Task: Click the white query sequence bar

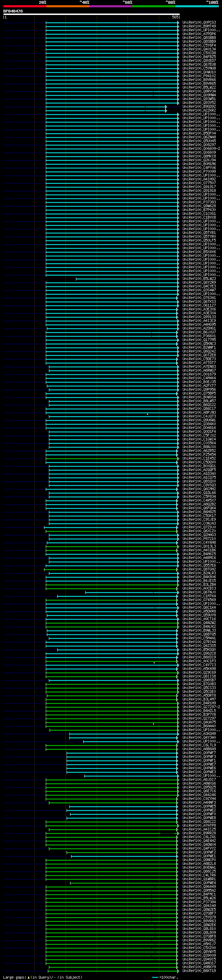Action: pyautogui.click(x=92, y=15)
